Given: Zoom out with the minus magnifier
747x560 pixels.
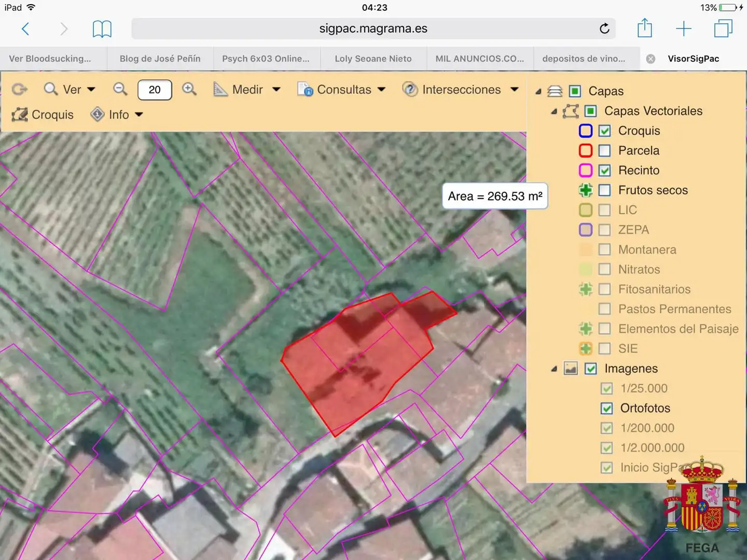Looking at the screenshot, I should (x=120, y=89).
